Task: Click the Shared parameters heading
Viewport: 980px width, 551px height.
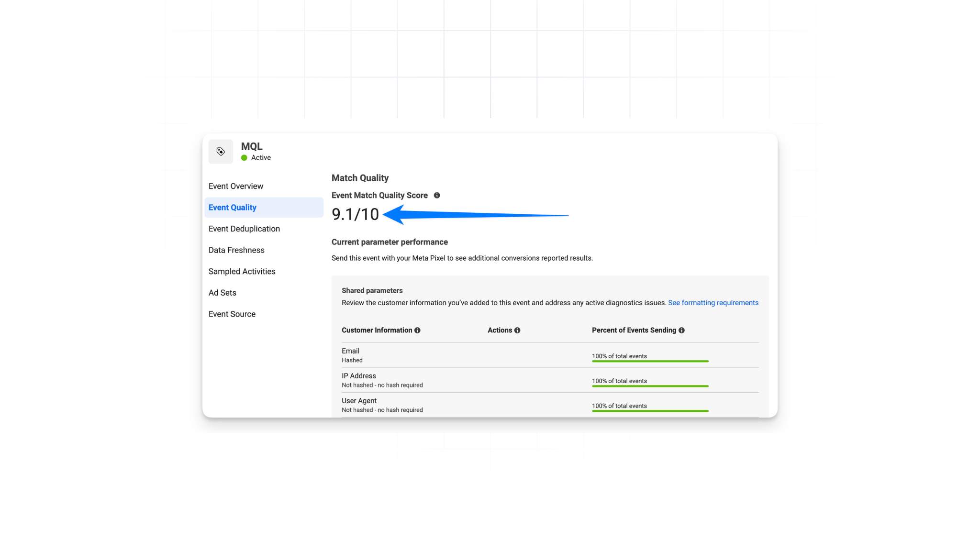Action: 372,291
